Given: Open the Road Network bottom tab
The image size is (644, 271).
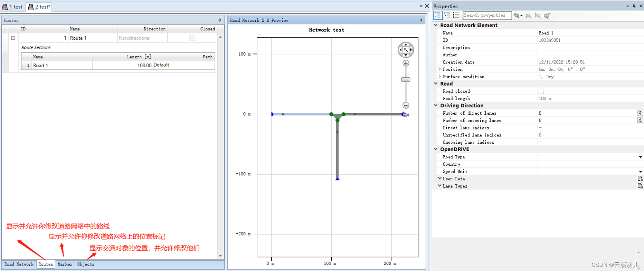Looking at the screenshot, I should (19, 264).
